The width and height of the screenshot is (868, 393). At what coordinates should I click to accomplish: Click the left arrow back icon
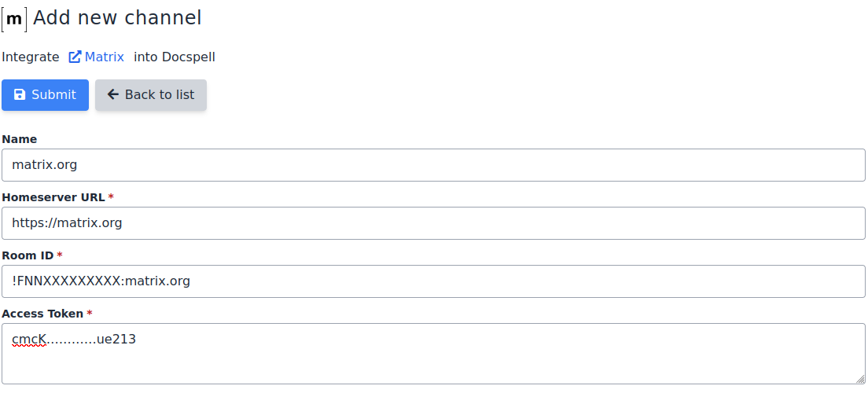113,94
